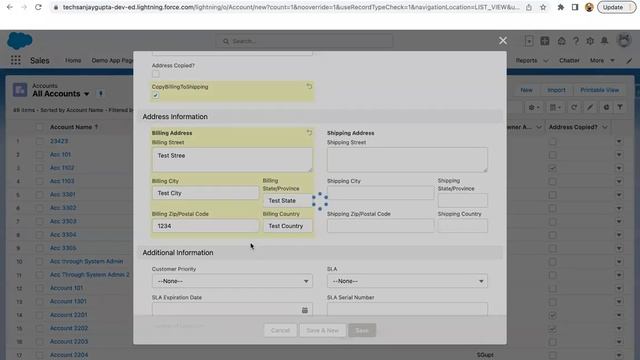
Task: Select the row checkbox for Acc 101
Action: tap(39, 155)
